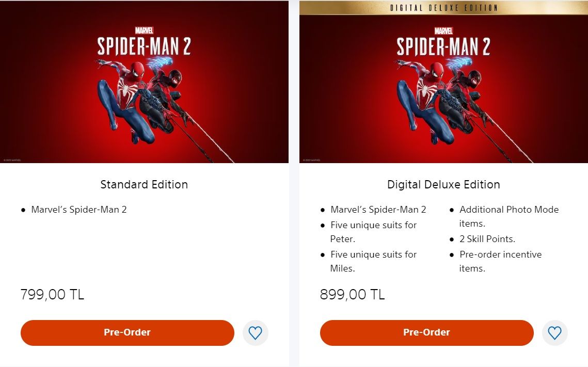The image size is (588, 367).
Task: Select the Standard Edition heading
Action: (x=144, y=184)
